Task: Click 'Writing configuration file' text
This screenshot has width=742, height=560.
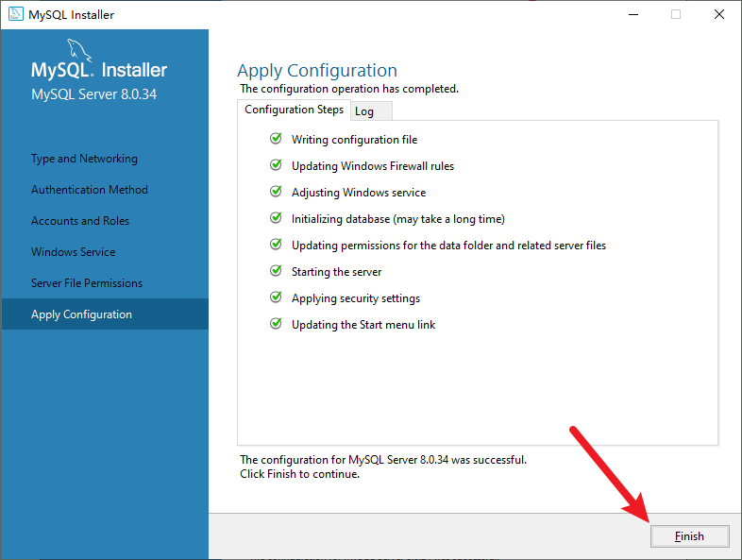Action: coord(354,140)
